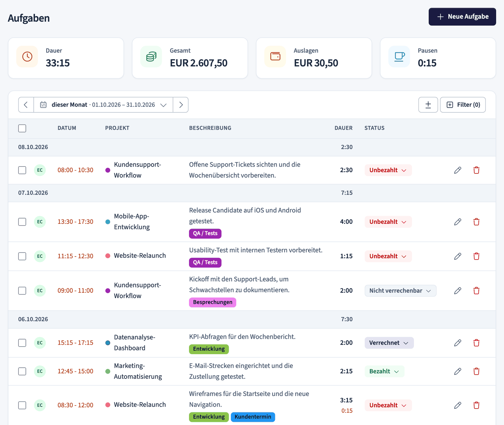Edit the 13:30 - 17:30 Mobile-App task
Screen dimensions: 504x425
click(458, 222)
